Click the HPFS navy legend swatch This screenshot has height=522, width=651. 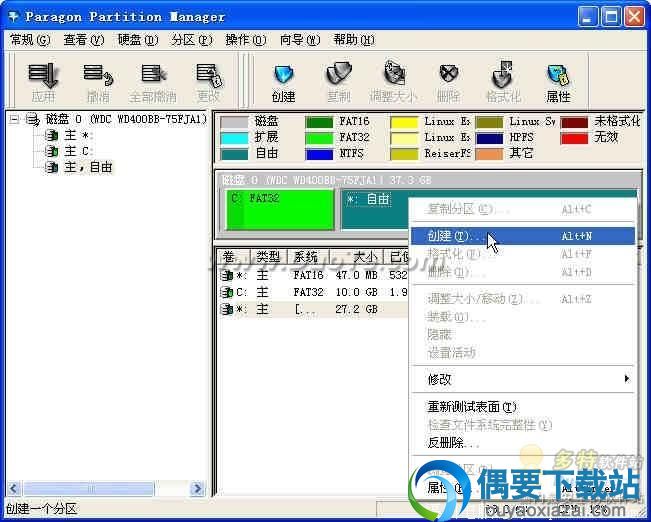tap(489, 138)
